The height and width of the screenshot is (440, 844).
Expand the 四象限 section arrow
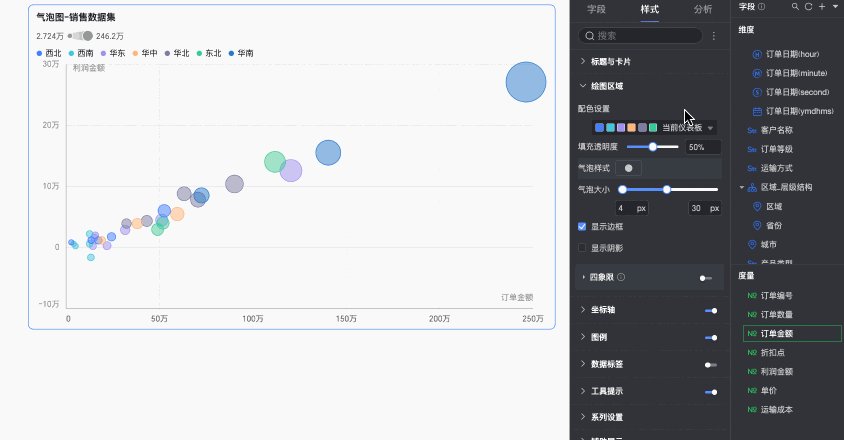583,277
